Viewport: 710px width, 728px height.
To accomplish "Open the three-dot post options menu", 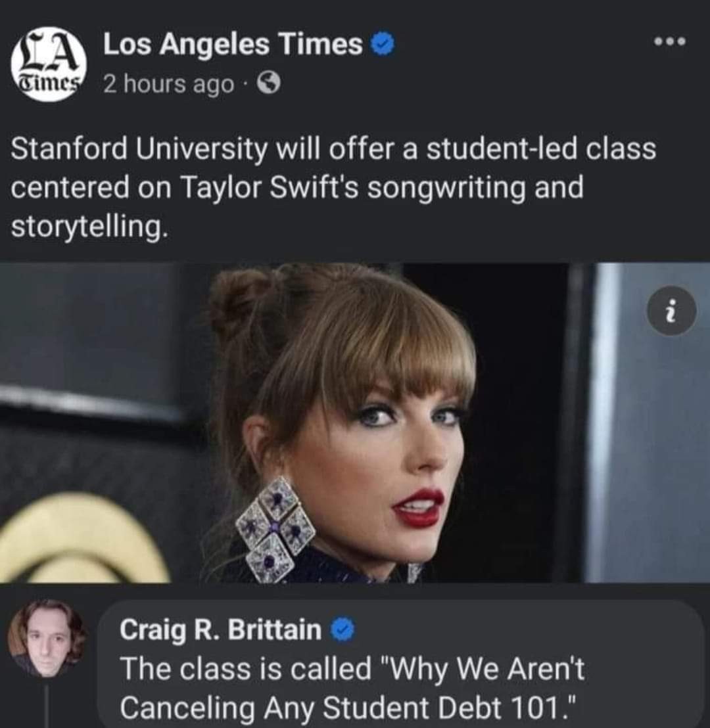I will pyautogui.click(x=670, y=42).
